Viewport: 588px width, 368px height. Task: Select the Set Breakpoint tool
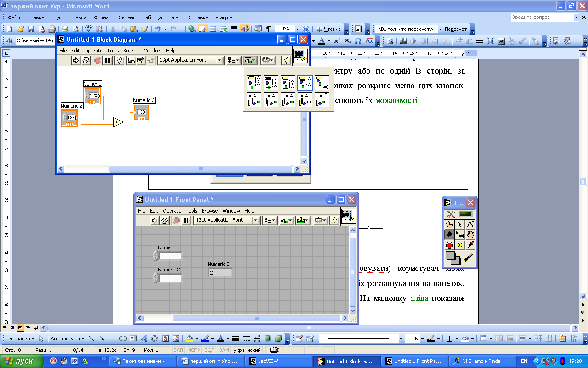[x=449, y=245]
